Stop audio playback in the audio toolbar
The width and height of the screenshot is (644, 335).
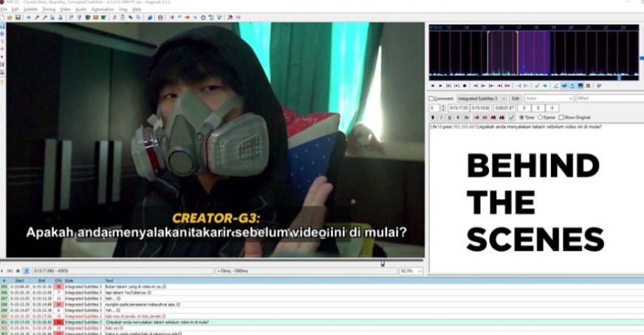click(465, 86)
